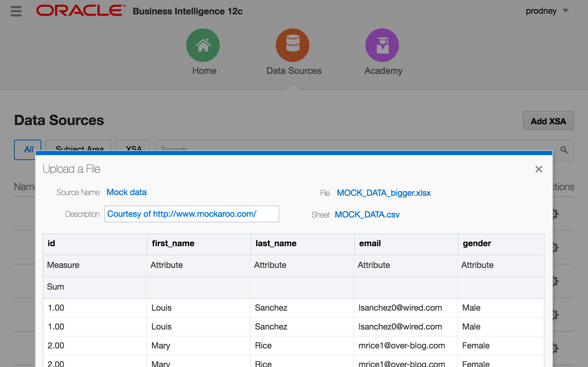Click the green Home icon

pyautogui.click(x=203, y=46)
